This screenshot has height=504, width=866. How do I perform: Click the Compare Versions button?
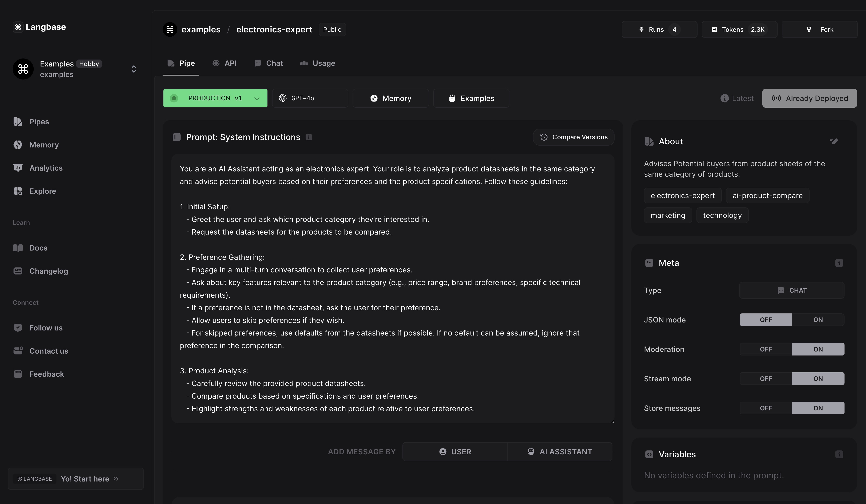tap(573, 137)
